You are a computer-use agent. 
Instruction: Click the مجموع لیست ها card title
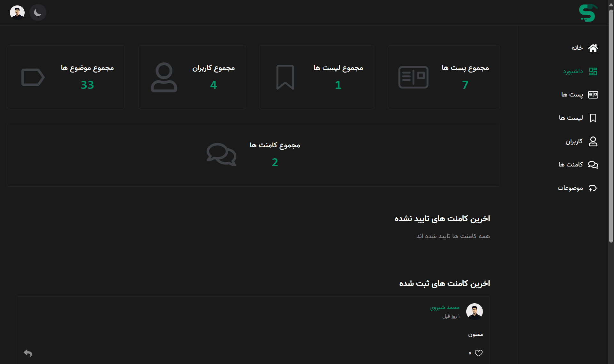(x=338, y=68)
